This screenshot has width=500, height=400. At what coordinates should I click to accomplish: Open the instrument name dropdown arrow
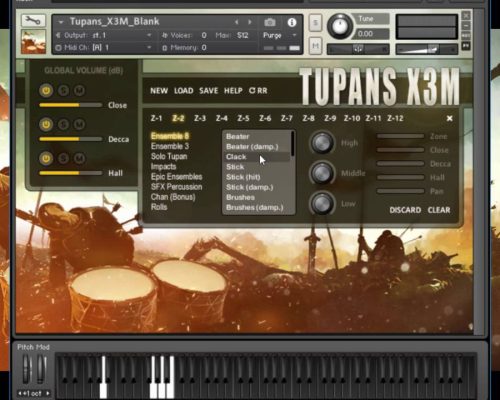tap(61, 22)
